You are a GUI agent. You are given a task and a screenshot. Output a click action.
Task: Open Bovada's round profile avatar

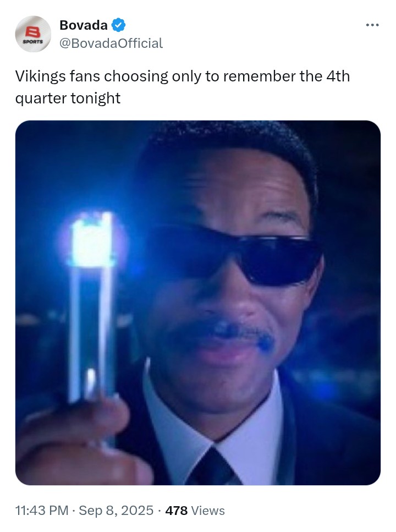tap(33, 34)
